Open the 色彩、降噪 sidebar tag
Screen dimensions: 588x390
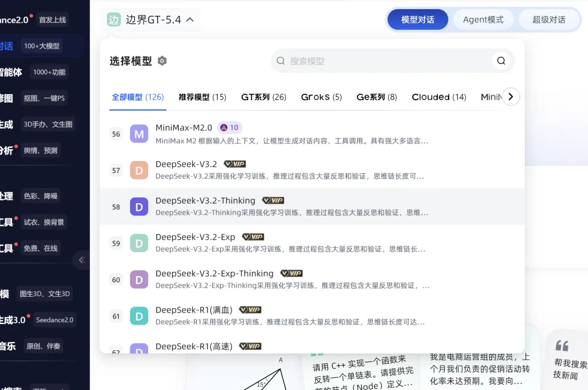(40, 196)
